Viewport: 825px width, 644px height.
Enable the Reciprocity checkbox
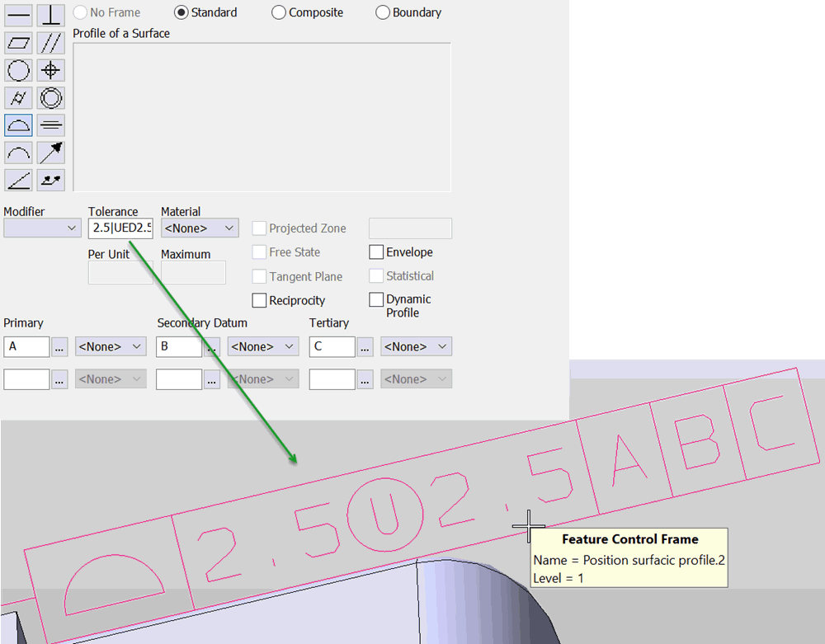[259, 300]
